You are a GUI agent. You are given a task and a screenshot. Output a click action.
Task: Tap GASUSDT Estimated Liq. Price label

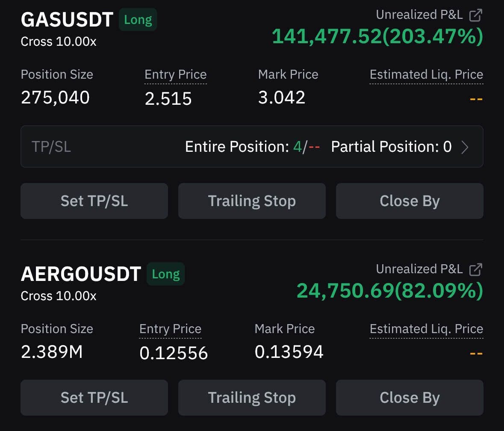pos(426,74)
